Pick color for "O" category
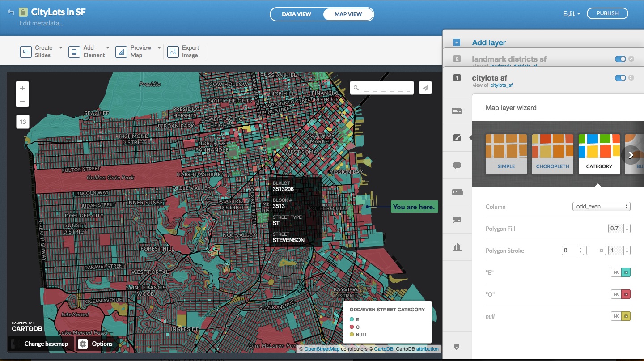 click(626, 294)
